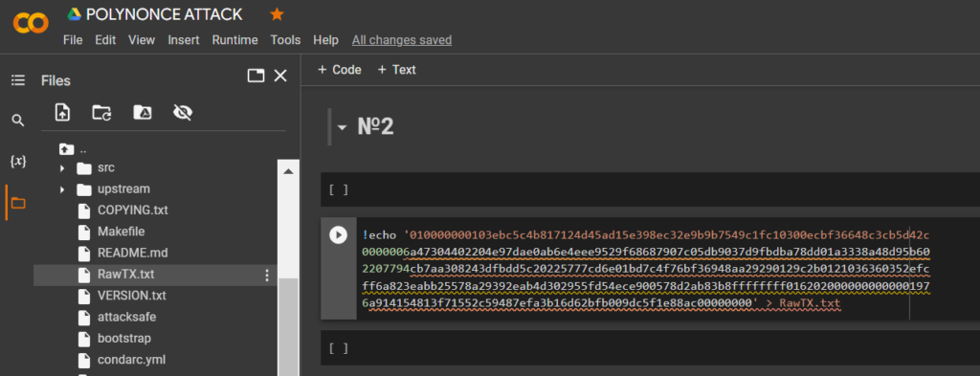The height and width of the screenshot is (376, 980).
Task: Expand the src folder
Action: [62, 168]
